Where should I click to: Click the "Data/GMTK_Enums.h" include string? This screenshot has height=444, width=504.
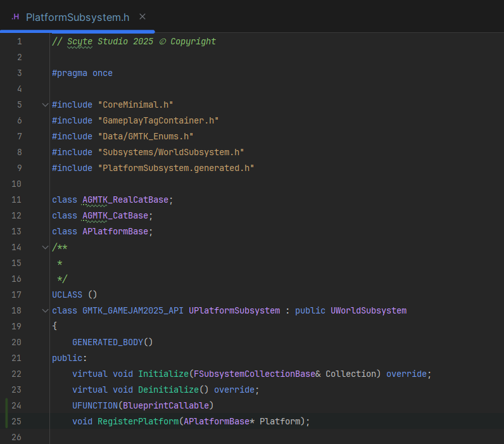point(146,137)
